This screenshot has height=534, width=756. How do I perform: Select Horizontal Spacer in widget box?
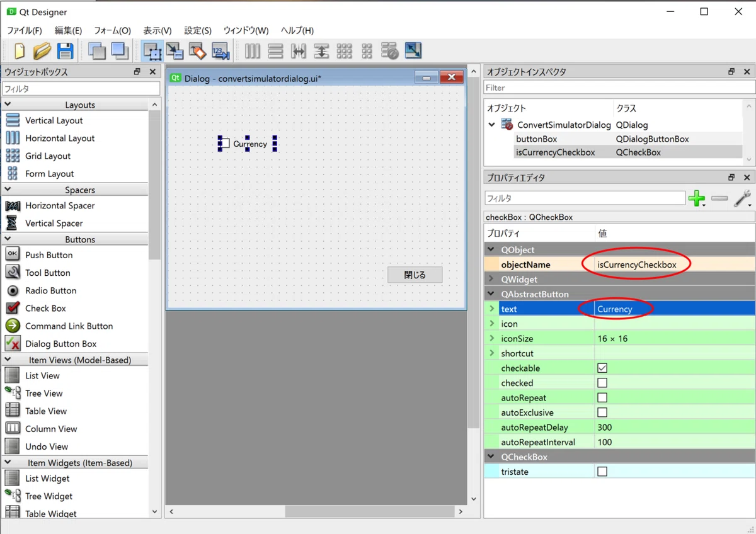(x=60, y=205)
